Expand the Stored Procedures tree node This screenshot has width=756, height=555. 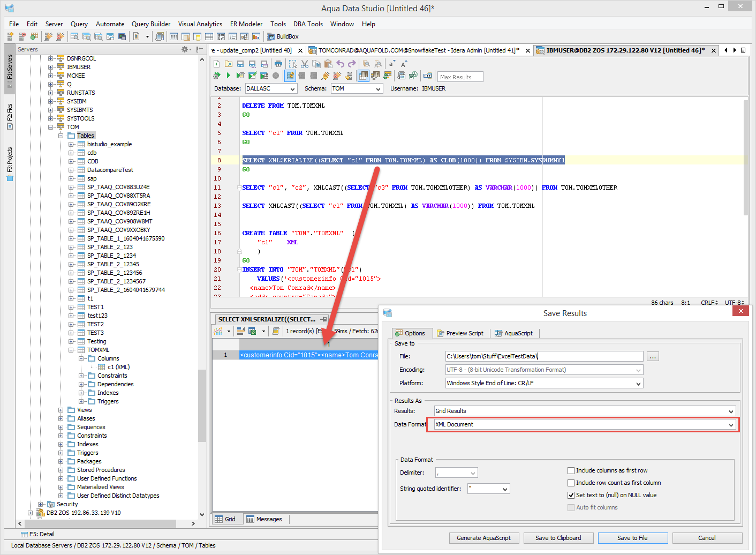pyautogui.click(x=61, y=470)
